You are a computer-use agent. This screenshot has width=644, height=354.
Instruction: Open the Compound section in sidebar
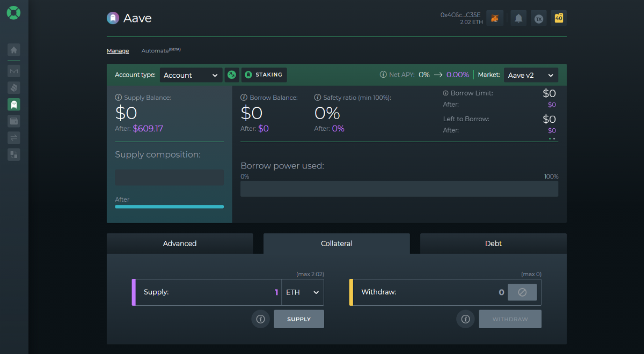pos(14,87)
